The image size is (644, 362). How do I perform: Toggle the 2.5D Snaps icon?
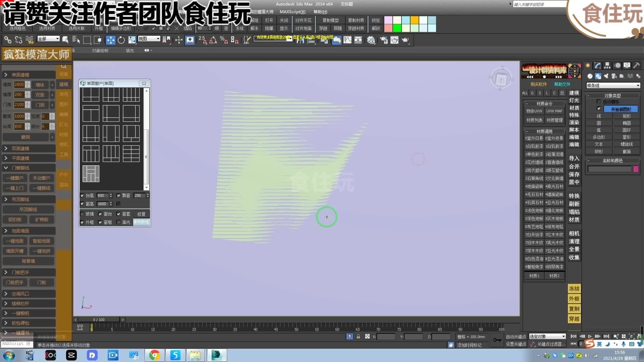pos(202,40)
